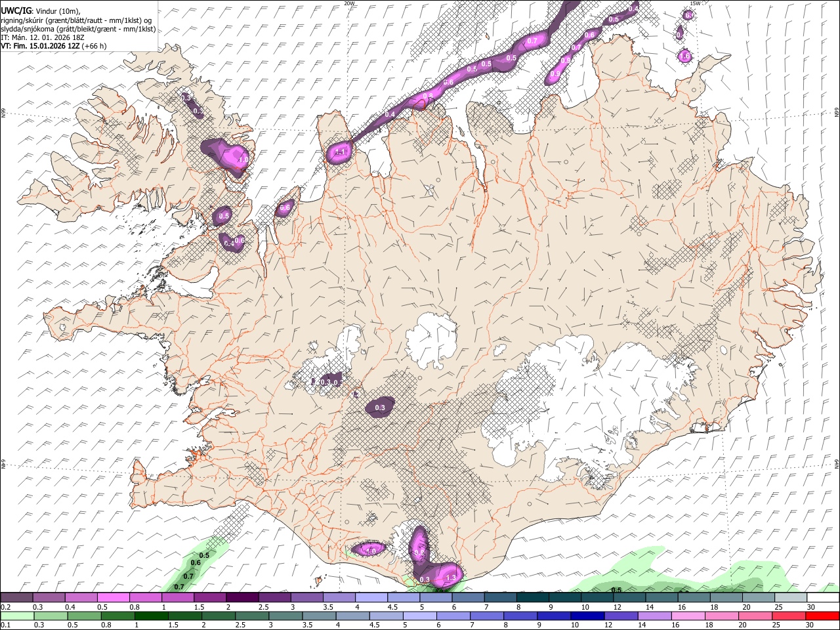Click the dark teal top-scale swatch between 8 and 9
Viewport: 840px width, 630px height.
(532, 598)
